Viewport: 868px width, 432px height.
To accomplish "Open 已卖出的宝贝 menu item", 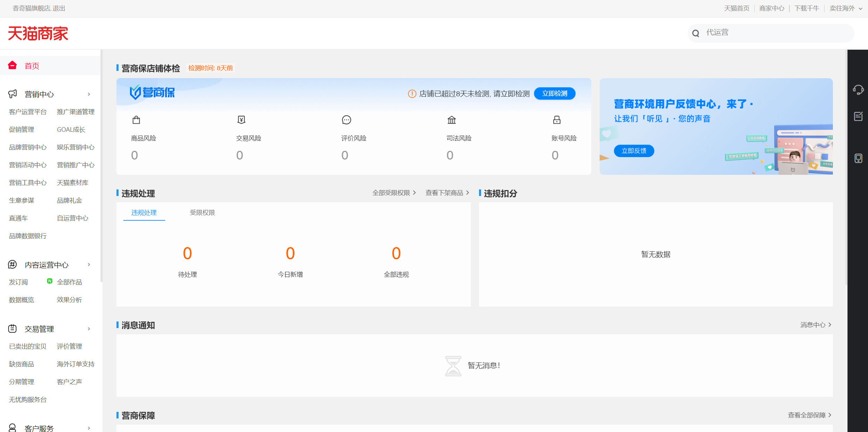I will 28,346.
